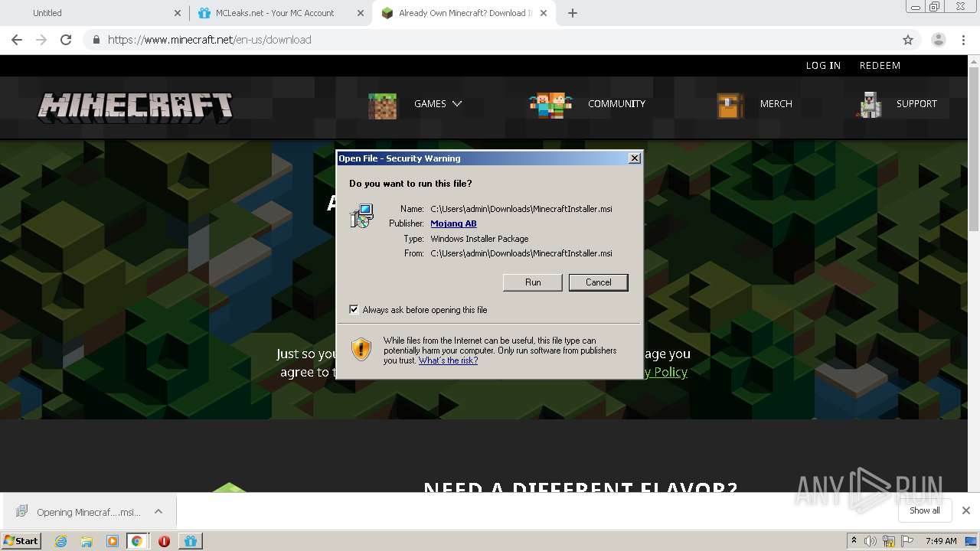Click the 7:49 AM system clock

pyautogui.click(x=941, y=541)
